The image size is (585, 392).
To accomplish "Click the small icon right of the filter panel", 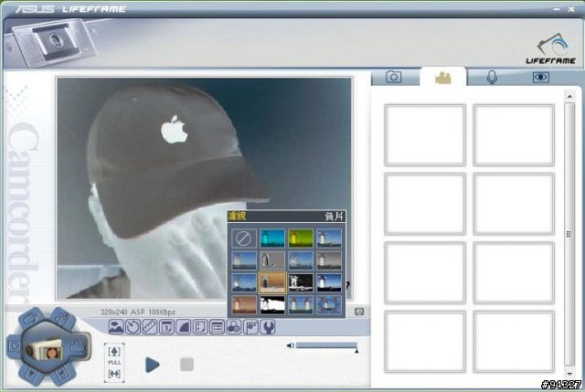I will tap(359, 312).
